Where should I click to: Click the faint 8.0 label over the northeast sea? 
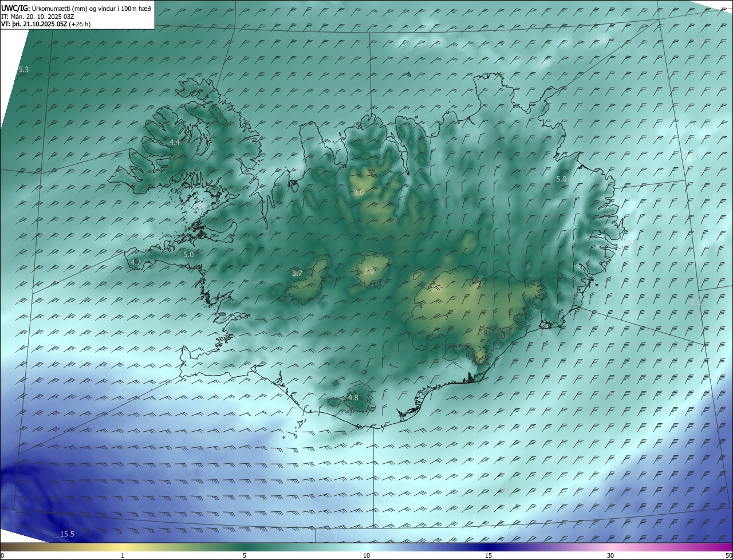point(698,41)
